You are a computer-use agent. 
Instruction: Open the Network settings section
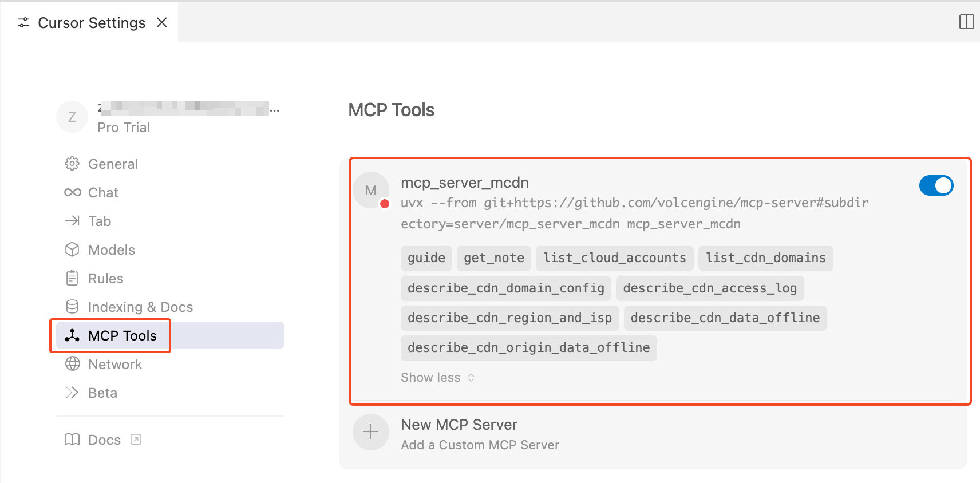click(169, 364)
